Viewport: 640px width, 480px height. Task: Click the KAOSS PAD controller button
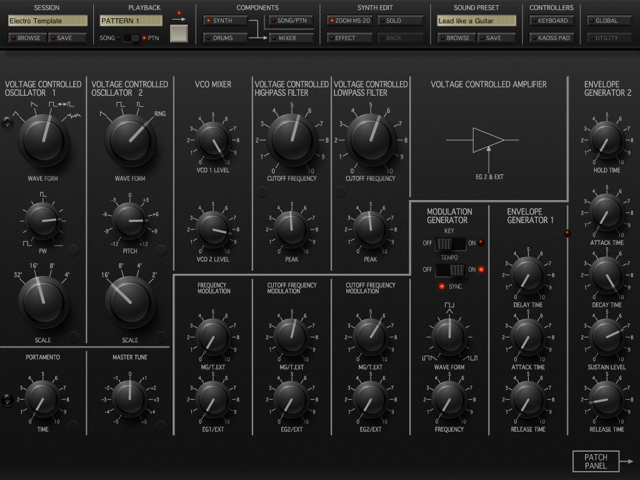point(551,38)
